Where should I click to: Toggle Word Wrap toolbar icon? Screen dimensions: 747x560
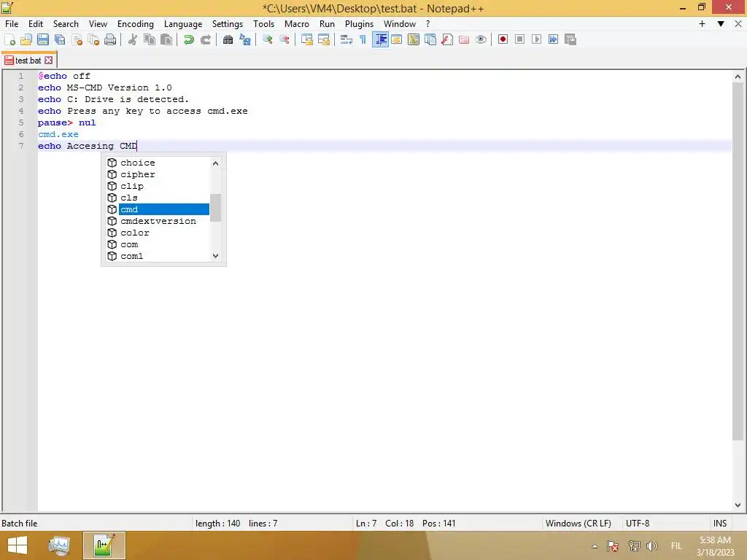(x=347, y=39)
